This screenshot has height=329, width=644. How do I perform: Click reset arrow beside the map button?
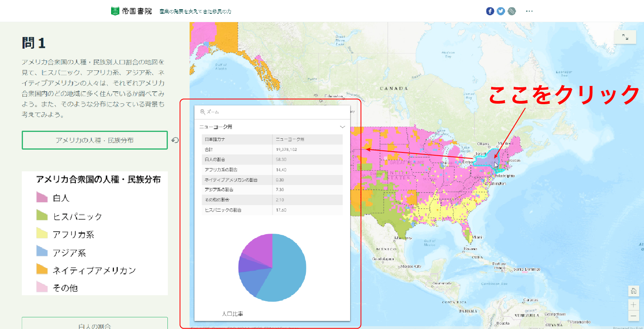tap(175, 140)
